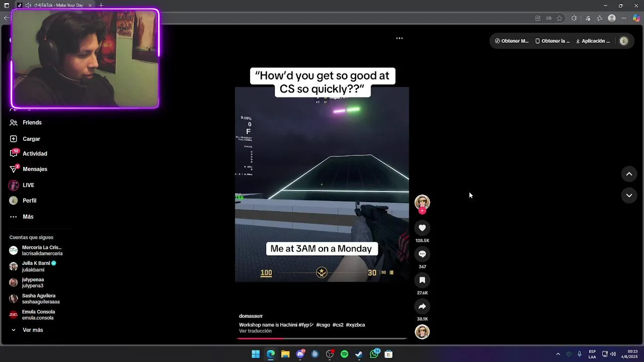The height and width of the screenshot is (362, 644).
Task: Pause the playing video
Action: coord(322,185)
